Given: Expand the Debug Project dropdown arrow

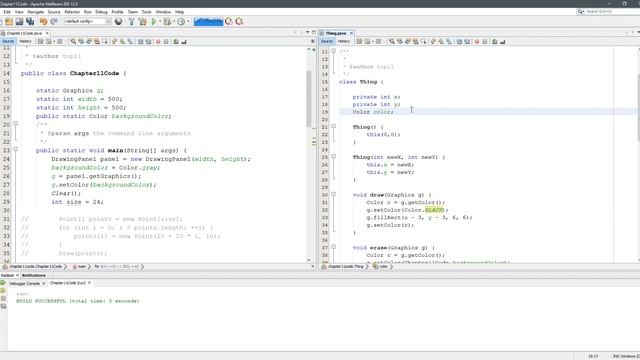Looking at the screenshot, I should (x=174, y=22).
